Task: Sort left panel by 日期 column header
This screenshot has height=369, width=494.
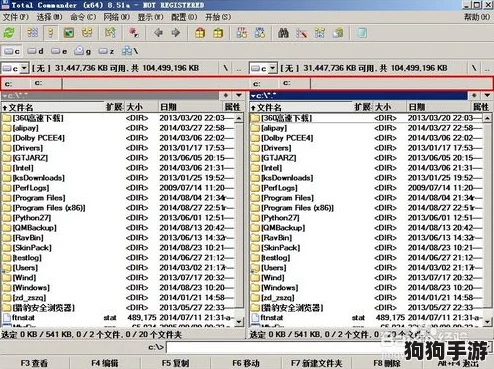Action: tap(191, 107)
